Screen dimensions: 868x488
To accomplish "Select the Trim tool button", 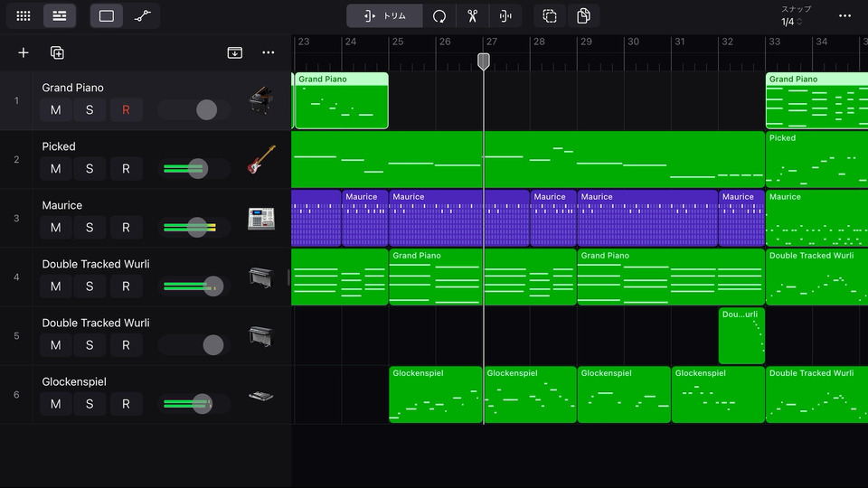I will 384,16.
